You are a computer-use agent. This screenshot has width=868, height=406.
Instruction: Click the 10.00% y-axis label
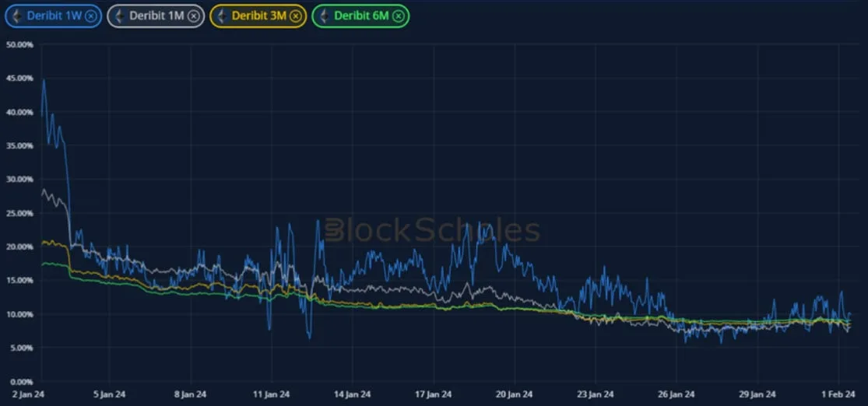pos(19,314)
